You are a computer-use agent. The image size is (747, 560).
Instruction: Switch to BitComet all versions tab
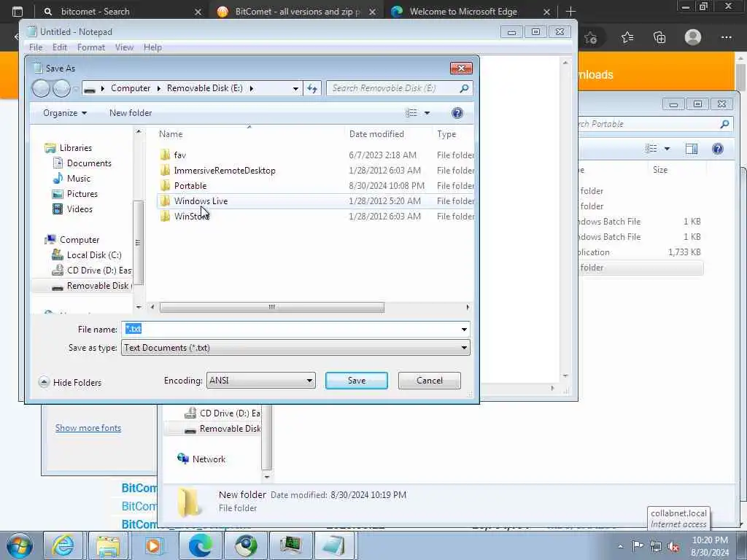(x=295, y=12)
